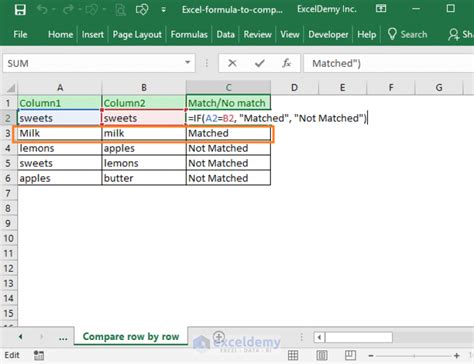Switch to the View tab
Viewport: 474px width, 364px height.
tap(290, 34)
